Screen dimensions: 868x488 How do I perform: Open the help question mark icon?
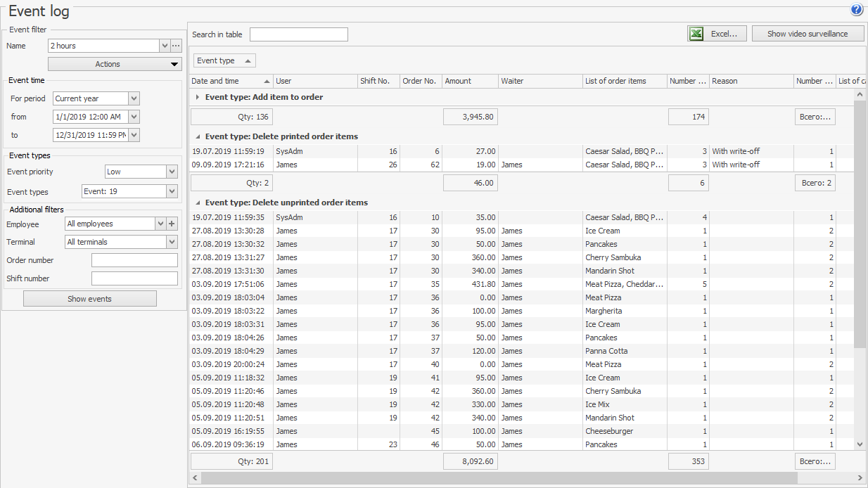click(x=856, y=10)
